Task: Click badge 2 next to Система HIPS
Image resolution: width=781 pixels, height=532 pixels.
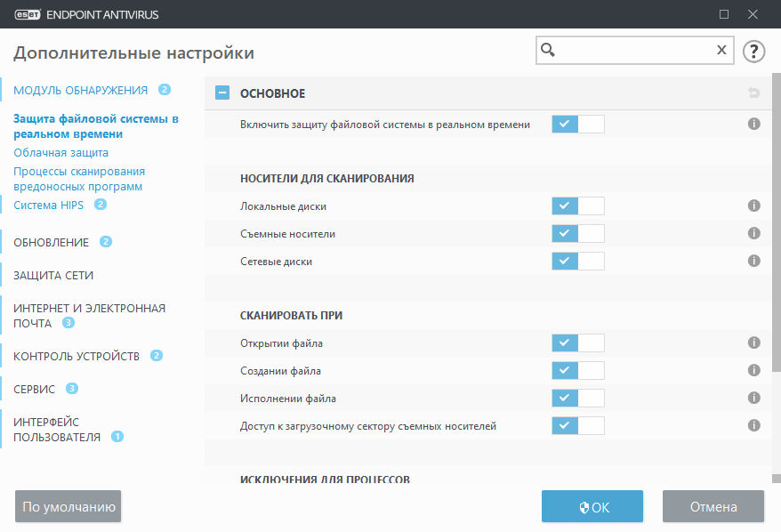Action: point(101,205)
